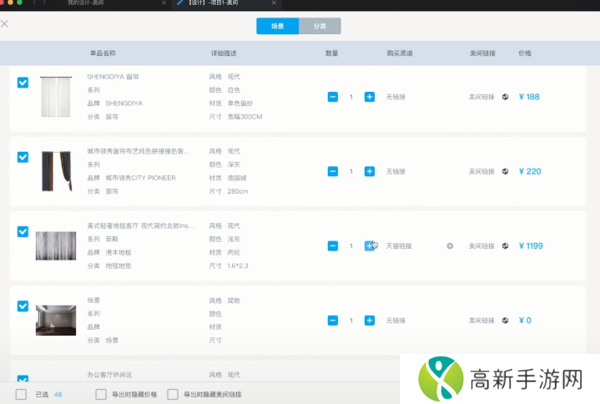Open the 天猫链接 link for the rug
Viewport: 600px width, 404px height.
click(x=398, y=246)
